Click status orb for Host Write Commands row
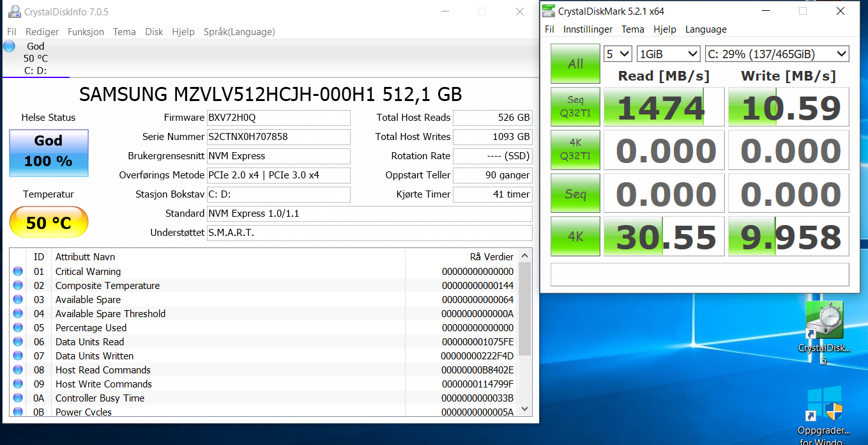The width and height of the screenshot is (868, 445). (18, 384)
